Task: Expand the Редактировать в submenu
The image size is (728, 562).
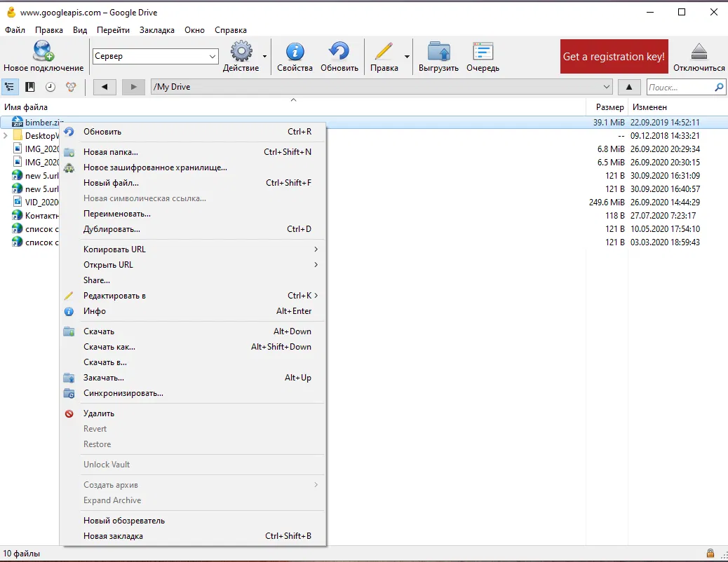Action: coord(193,296)
